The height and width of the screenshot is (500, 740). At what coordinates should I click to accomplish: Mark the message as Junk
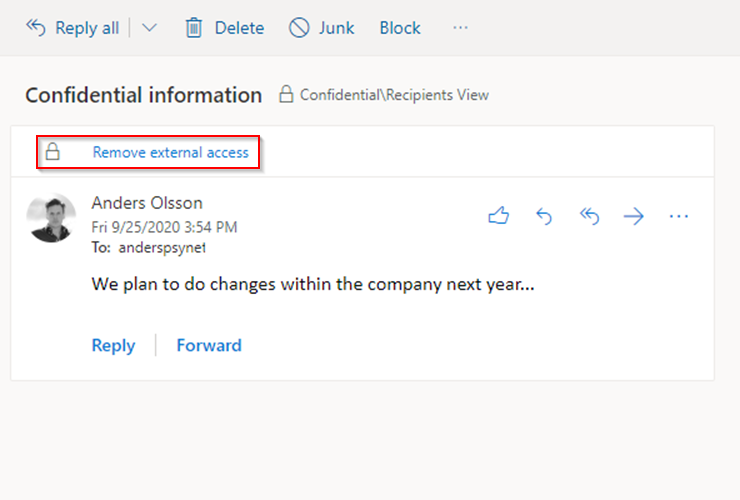321,28
